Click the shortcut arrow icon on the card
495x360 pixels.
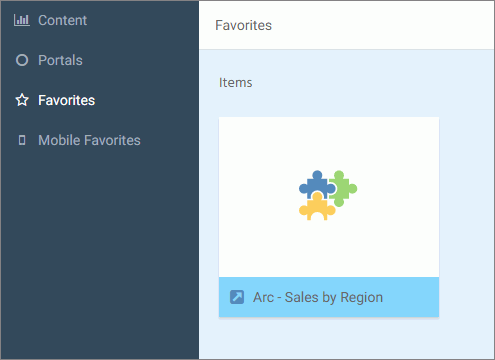pyautogui.click(x=237, y=297)
